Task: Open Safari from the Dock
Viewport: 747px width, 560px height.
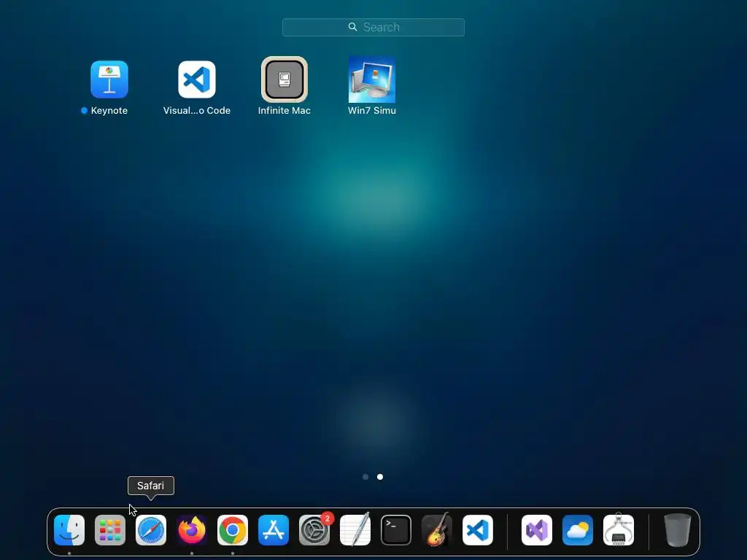Action: click(151, 530)
